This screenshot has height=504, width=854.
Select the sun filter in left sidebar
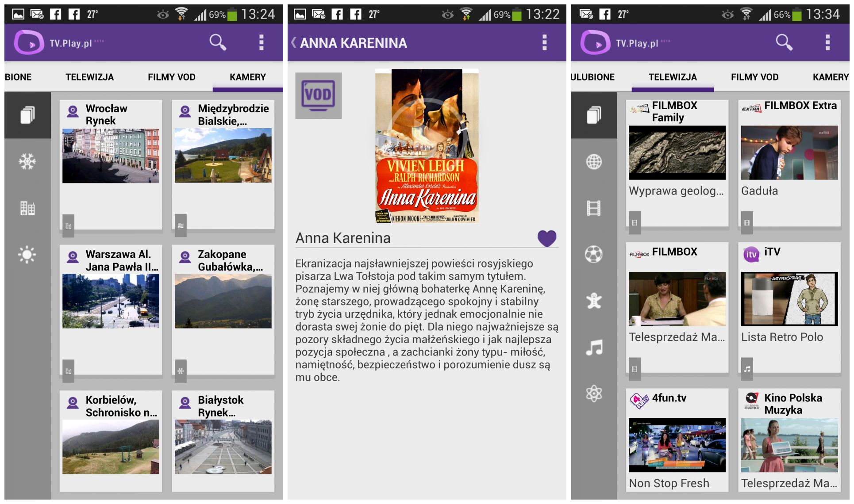pyautogui.click(x=27, y=255)
